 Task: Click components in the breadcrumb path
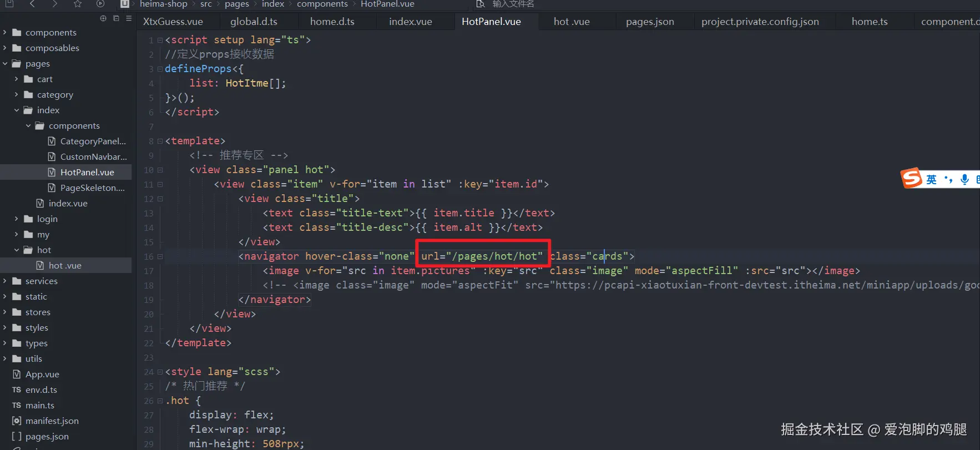point(322,4)
